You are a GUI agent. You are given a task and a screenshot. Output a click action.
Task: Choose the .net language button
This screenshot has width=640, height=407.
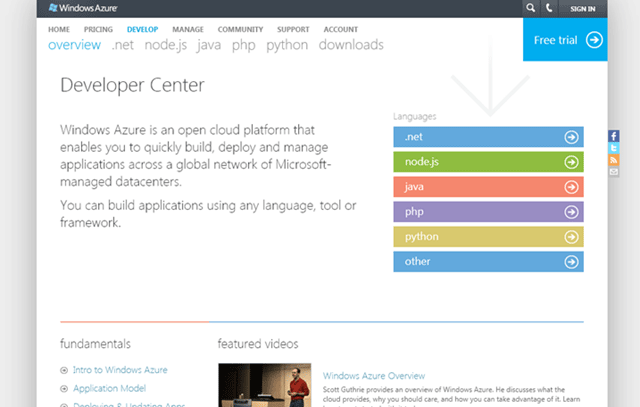(488, 137)
